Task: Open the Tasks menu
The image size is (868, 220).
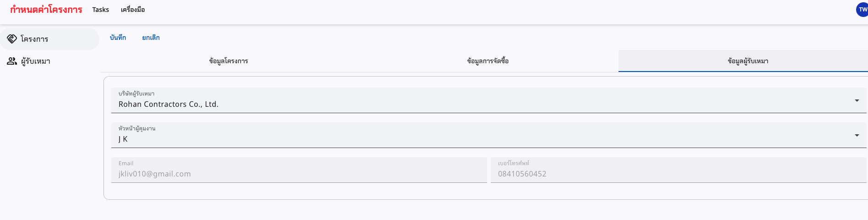Action: point(100,10)
